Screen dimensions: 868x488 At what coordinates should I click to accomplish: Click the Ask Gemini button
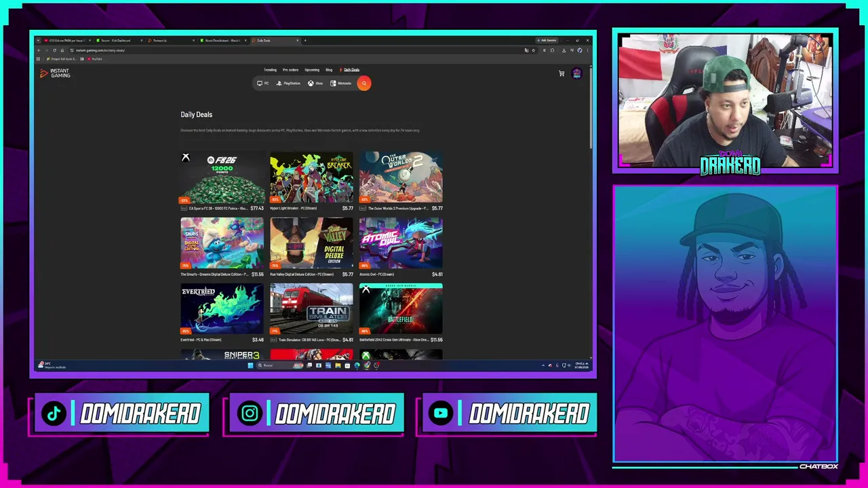547,41
